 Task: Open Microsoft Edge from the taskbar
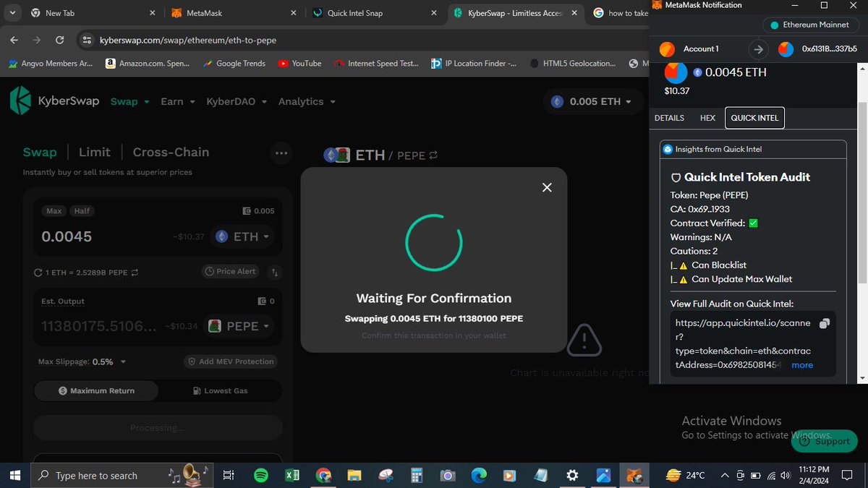(479, 475)
